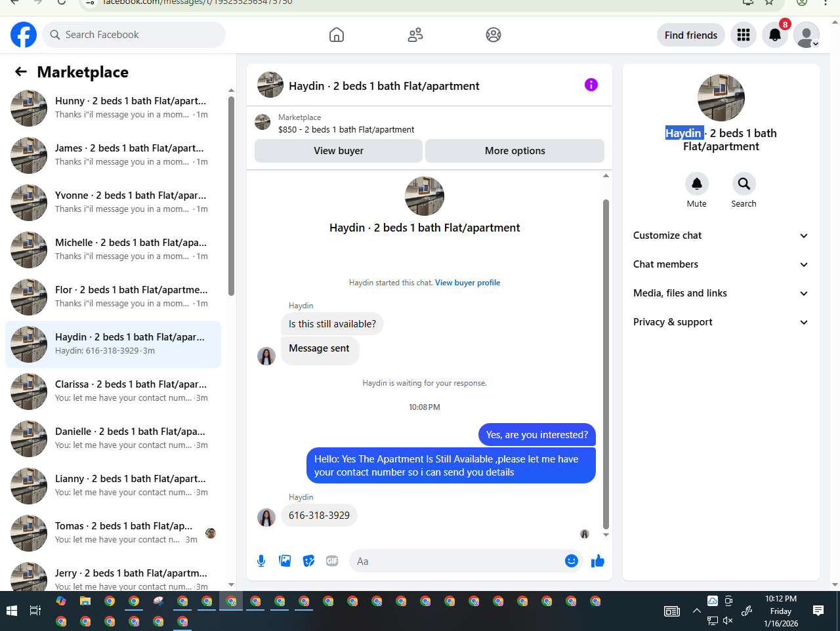Show hidden system tray icons chevron
The height and width of the screenshot is (631, 840).
pyautogui.click(x=696, y=611)
